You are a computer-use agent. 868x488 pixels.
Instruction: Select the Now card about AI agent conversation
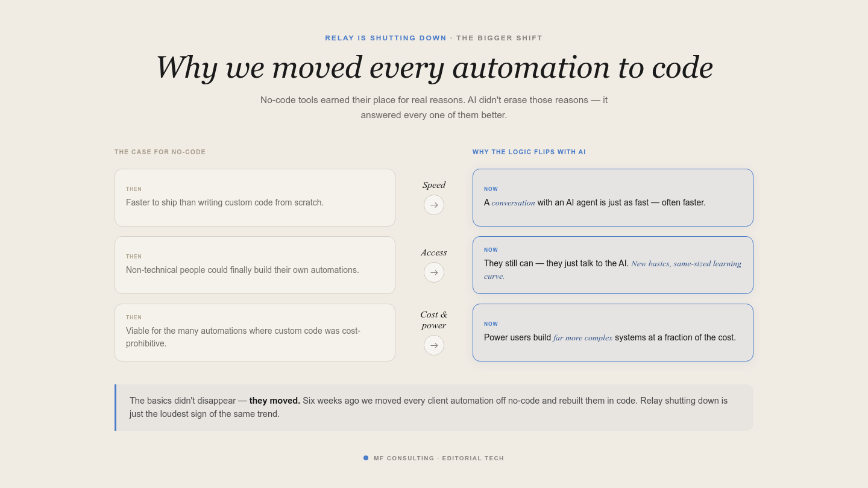[613, 198]
